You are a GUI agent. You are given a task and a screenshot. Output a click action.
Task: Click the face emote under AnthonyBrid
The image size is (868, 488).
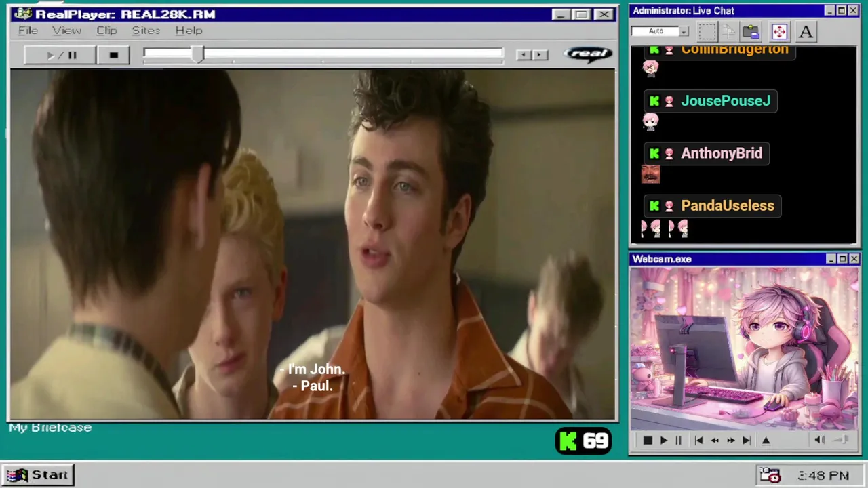pyautogui.click(x=650, y=174)
